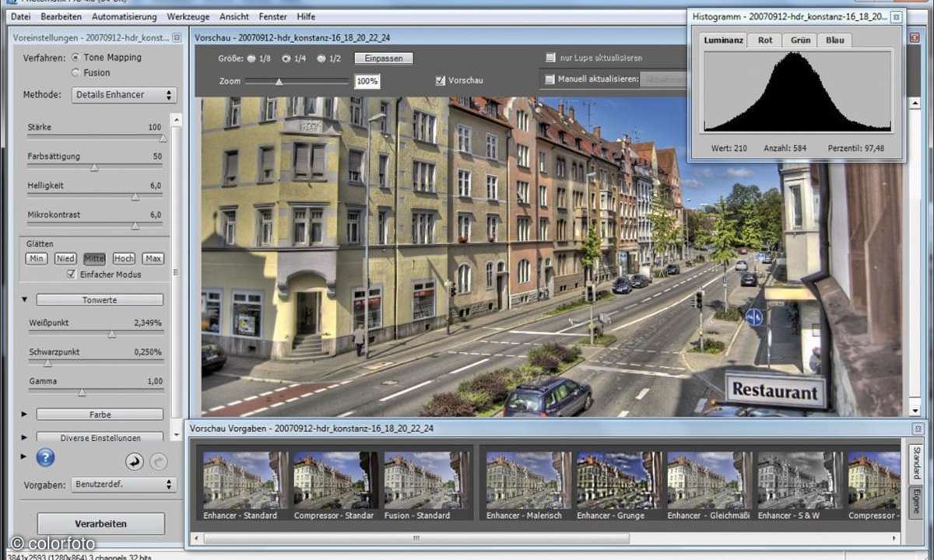Collapse the Tonwerte section triangle

coord(24,299)
